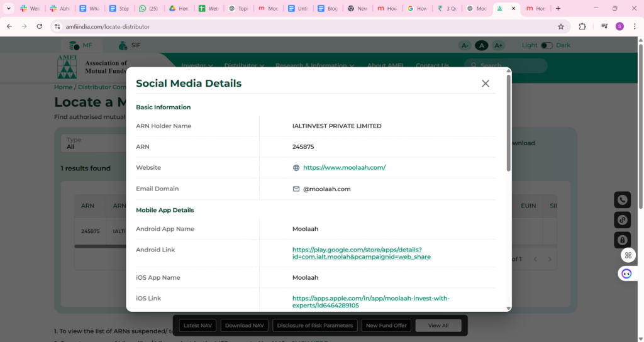Click the Download NAV button
The width and height of the screenshot is (644, 342).
pos(245,326)
